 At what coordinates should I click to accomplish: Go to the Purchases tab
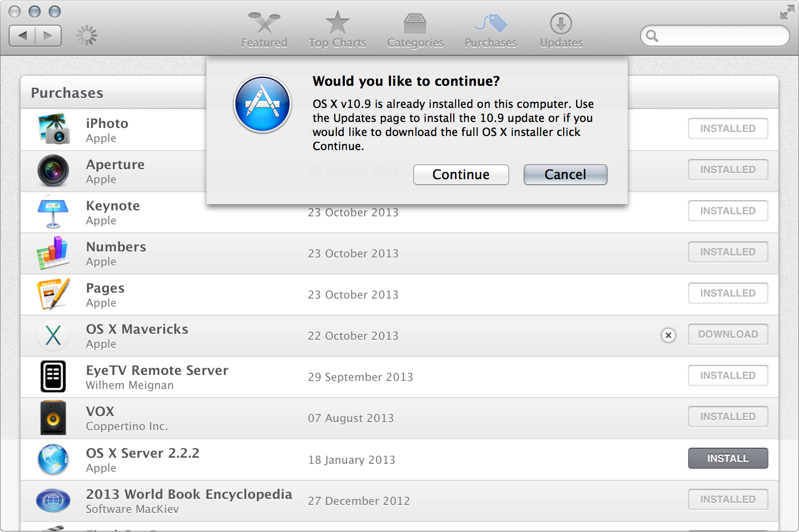pos(491,30)
